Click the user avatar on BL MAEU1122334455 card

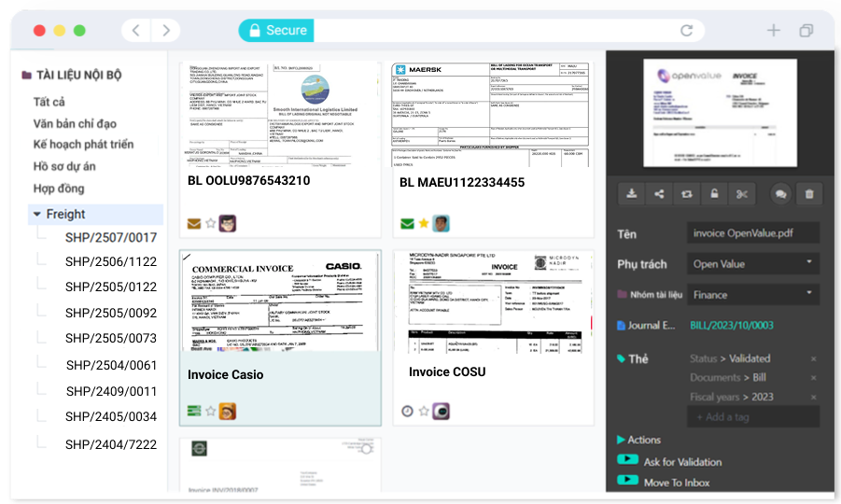click(441, 223)
